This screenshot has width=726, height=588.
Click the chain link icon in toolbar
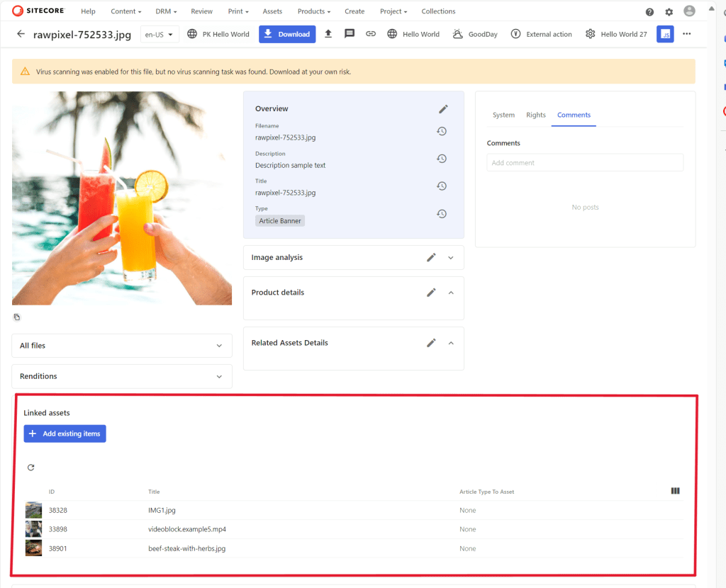click(371, 34)
